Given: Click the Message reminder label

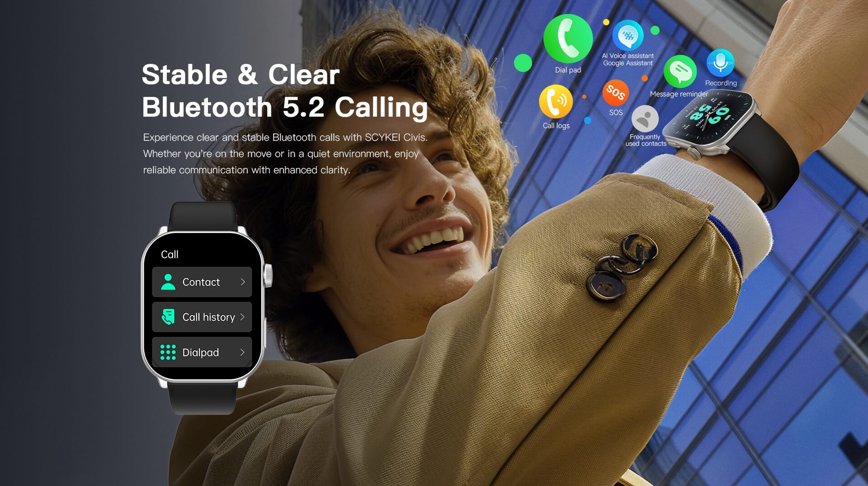Looking at the screenshot, I should [679, 94].
